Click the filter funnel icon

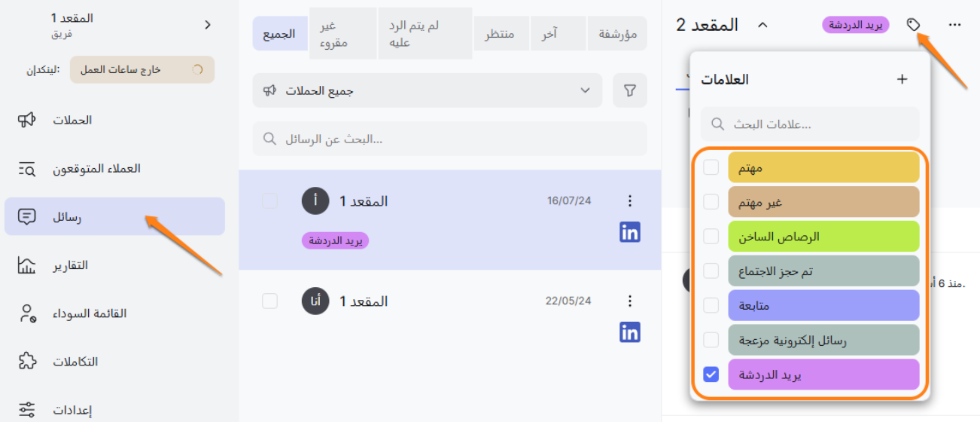pyautogui.click(x=630, y=90)
